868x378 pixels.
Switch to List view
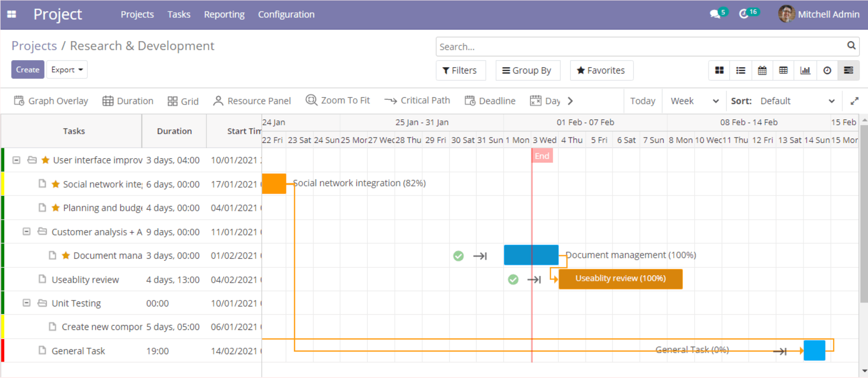(x=741, y=70)
